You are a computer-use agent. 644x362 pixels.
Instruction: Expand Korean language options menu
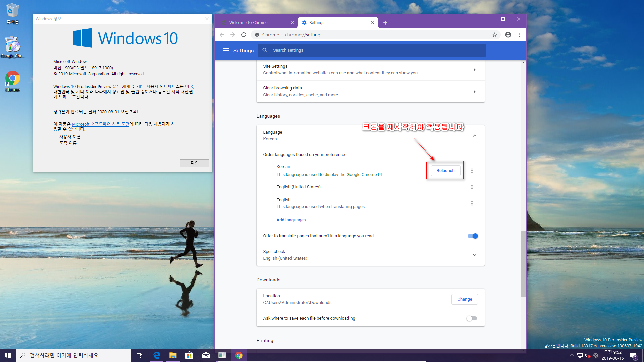click(x=472, y=170)
